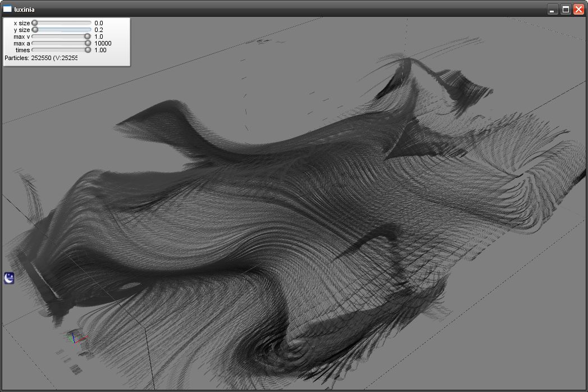
Task: Click the luxinia window icon in title bar
Action: 7,9
